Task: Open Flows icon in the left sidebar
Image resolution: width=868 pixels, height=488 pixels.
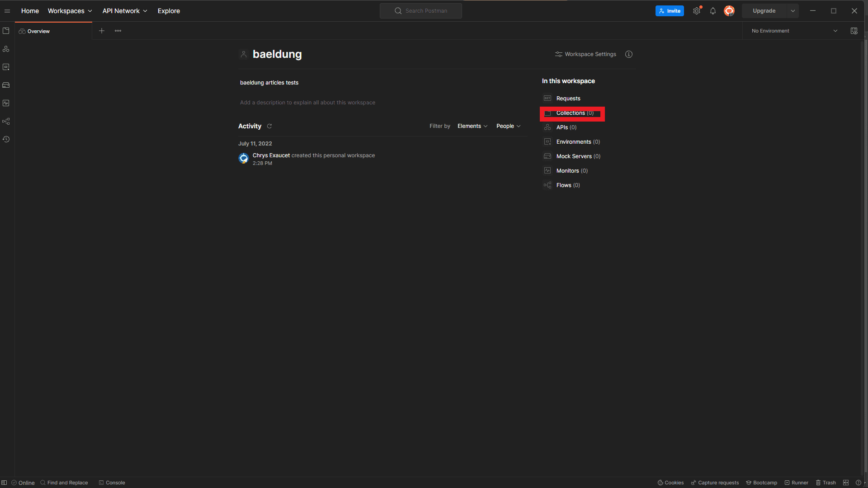Action: click(6, 121)
